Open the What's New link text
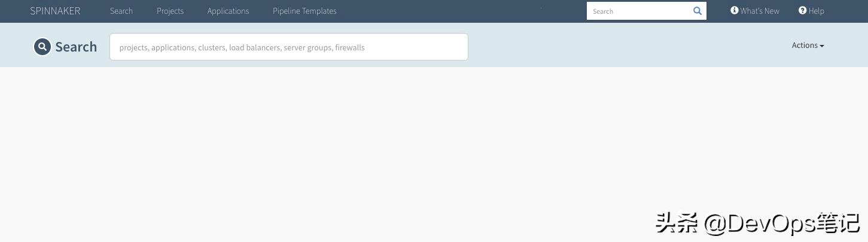868x242 pixels. pos(760,11)
